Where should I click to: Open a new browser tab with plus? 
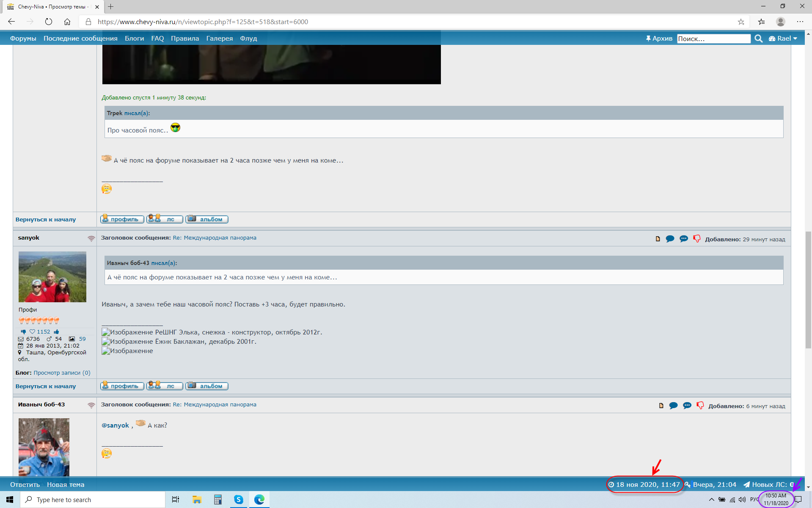[x=110, y=7]
